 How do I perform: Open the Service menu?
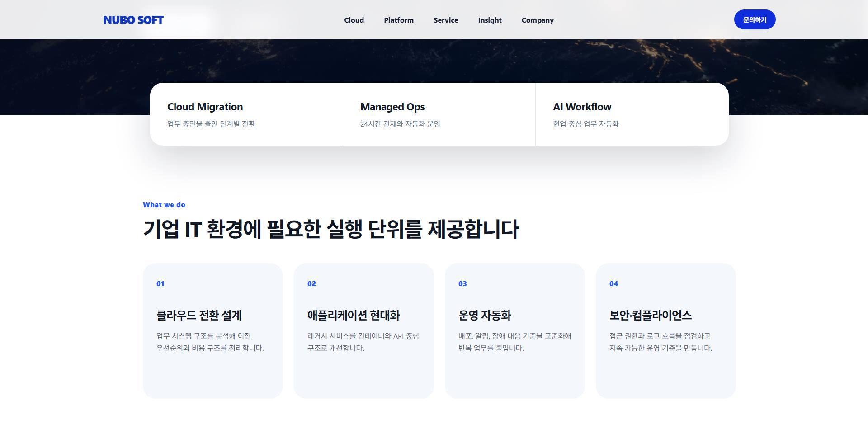coord(446,20)
